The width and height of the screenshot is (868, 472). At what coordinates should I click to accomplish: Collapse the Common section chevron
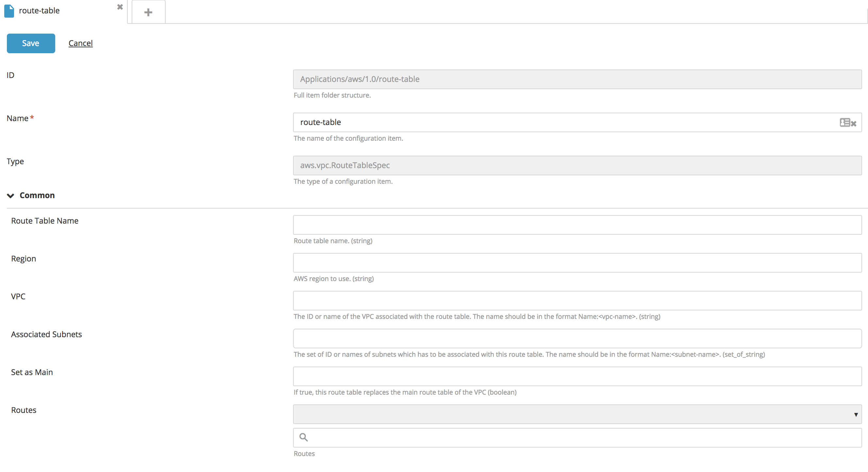coord(10,196)
